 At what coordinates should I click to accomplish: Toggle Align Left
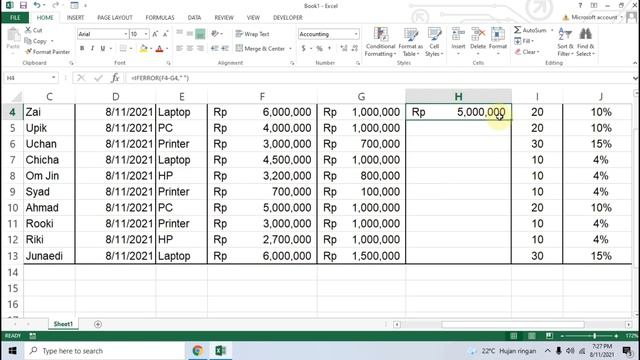pyautogui.click(x=180, y=49)
